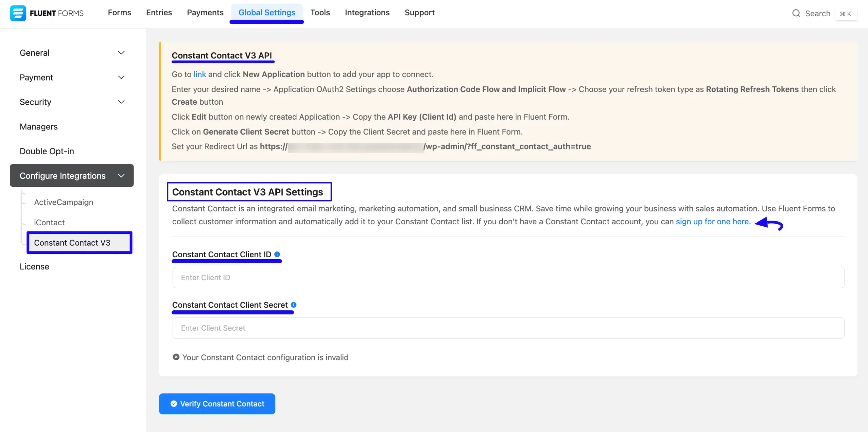Select iContact integration
The height and width of the screenshot is (432, 868).
(x=49, y=222)
